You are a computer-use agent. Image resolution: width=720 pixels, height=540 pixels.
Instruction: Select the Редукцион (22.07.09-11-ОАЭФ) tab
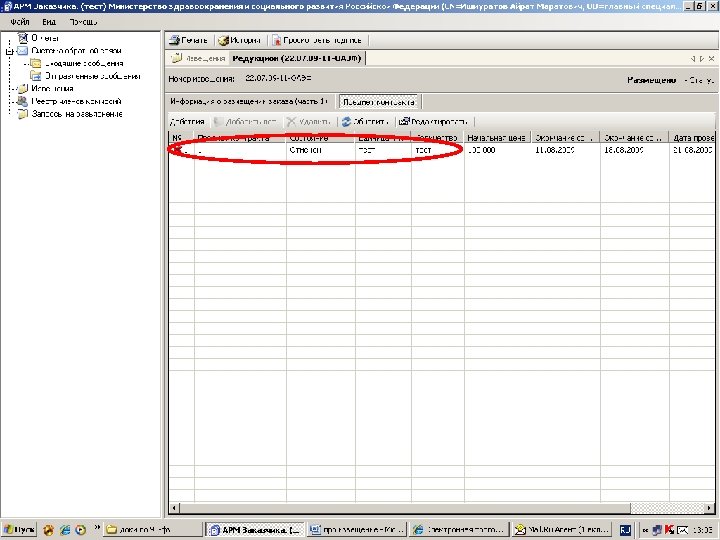click(297, 58)
